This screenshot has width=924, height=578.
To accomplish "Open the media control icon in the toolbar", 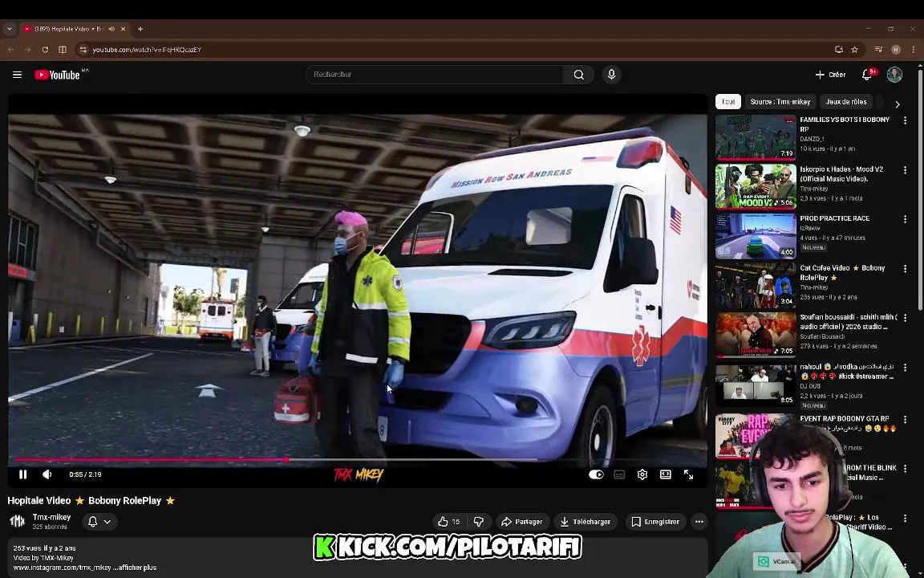I will (x=878, y=50).
